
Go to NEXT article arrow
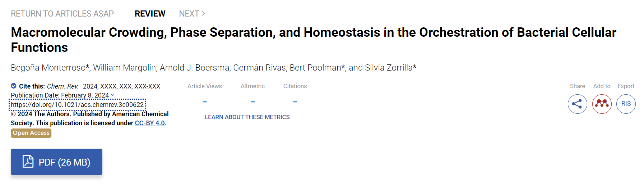(x=203, y=13)
